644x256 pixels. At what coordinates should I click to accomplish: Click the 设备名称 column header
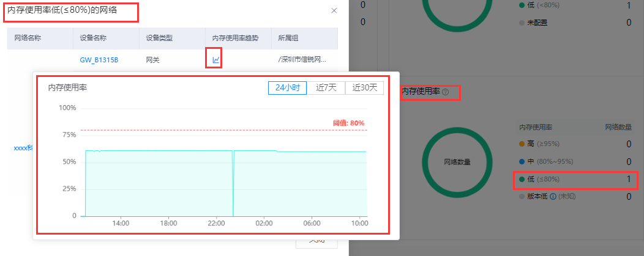point(93,38)
